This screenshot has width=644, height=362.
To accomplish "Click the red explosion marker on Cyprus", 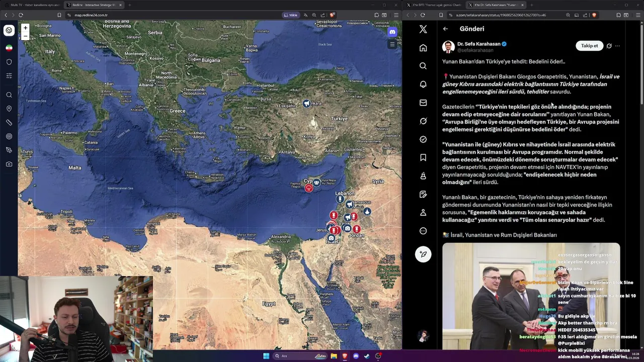I will [308, 188].
